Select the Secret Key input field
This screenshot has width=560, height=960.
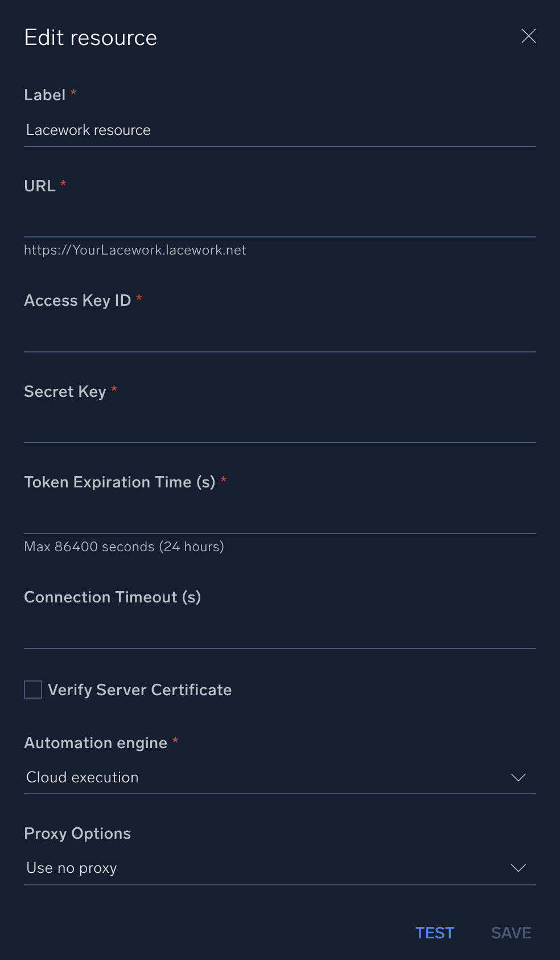pos(279,427)
